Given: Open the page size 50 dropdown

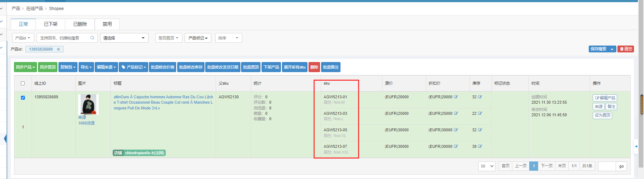Looking at the screenshot, I should pyautogui.click(x=487, y=166).
